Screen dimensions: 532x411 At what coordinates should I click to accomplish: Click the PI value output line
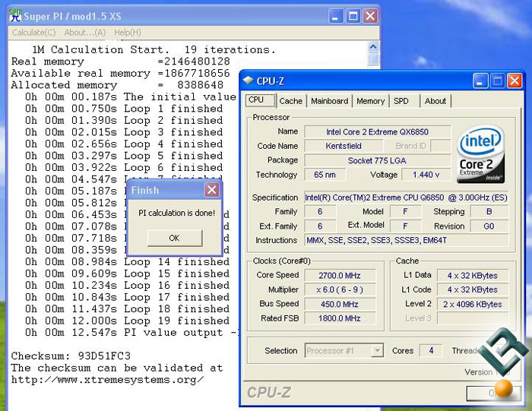(x=131, y=332)
